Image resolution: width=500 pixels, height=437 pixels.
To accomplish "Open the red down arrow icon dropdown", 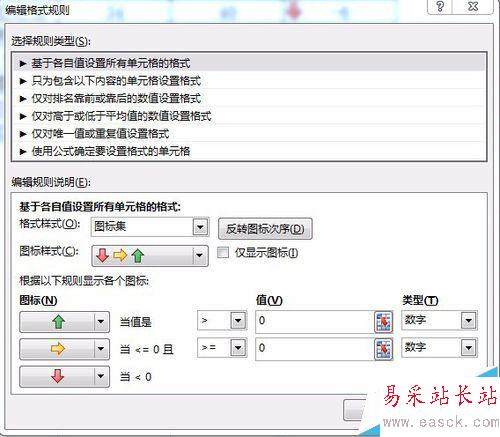I will tap(64, 376).
